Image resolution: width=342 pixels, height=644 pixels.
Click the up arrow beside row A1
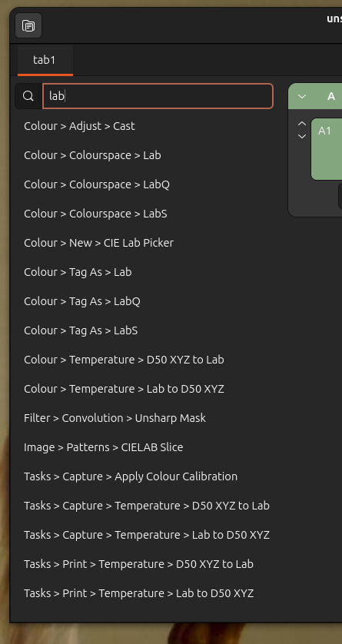coord(302,124)
